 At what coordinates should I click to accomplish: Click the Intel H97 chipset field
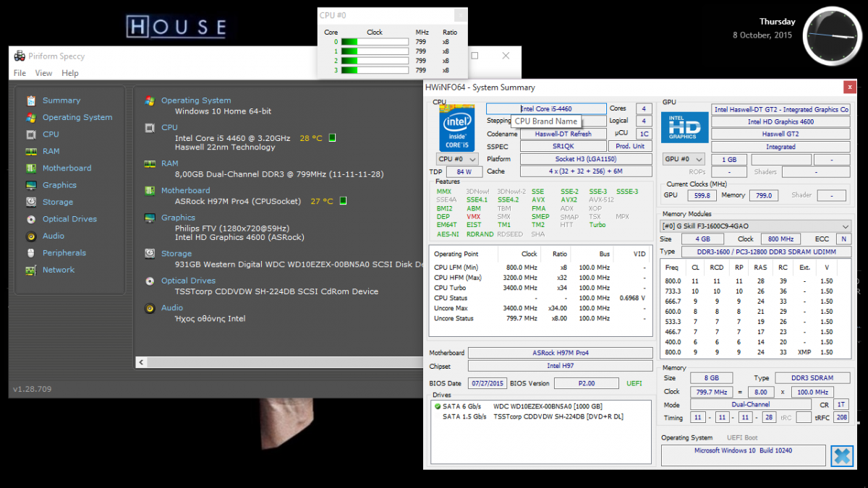(561, 367)
